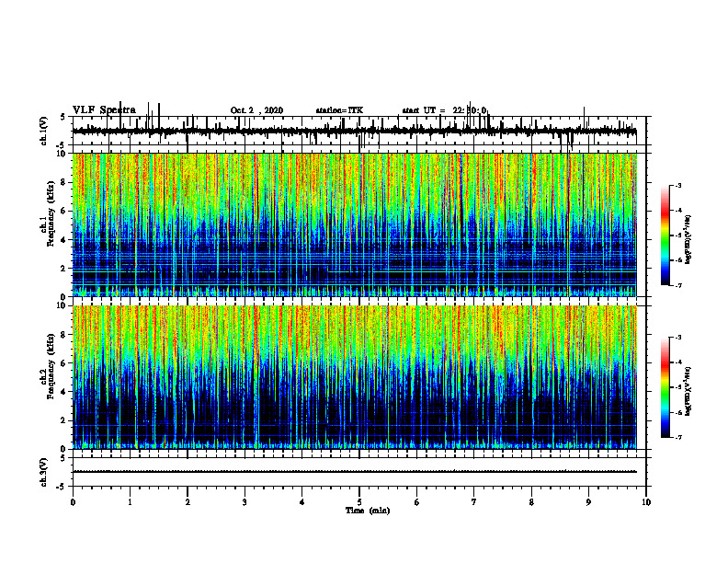This screenshot has width=728, height=563.
Task: Click the ch.1 frequency axis "6" tick label
Action: click(x=65, y=212)
